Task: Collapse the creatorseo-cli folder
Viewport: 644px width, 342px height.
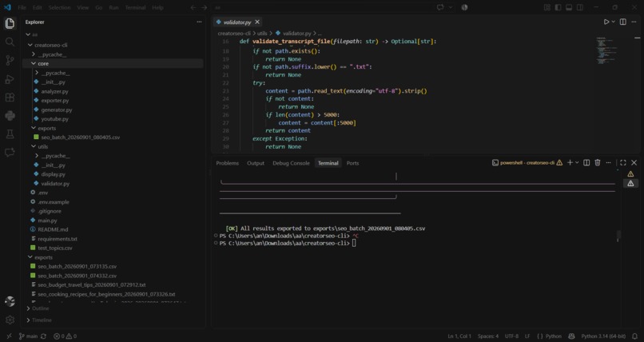Action: [x=29, y=45]
